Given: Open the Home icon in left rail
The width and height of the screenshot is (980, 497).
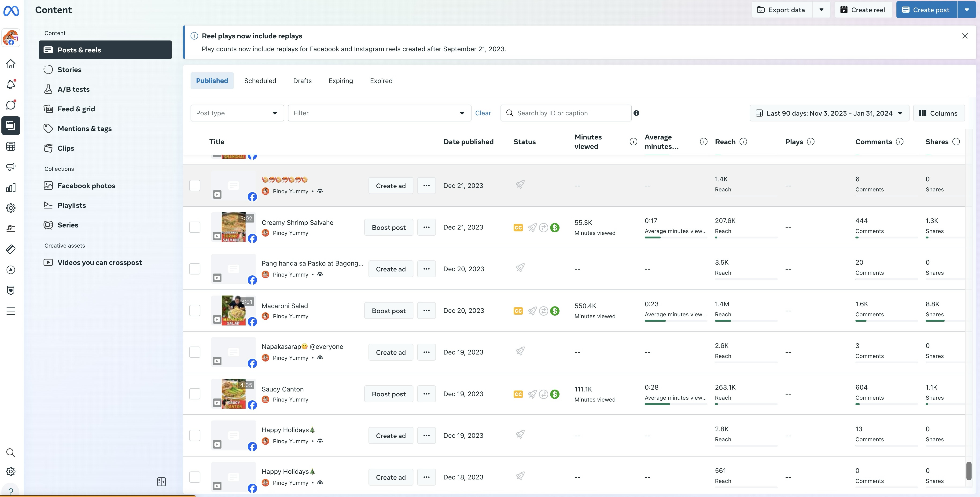Looking at the screenshot, I should click(x=11, y=64).
